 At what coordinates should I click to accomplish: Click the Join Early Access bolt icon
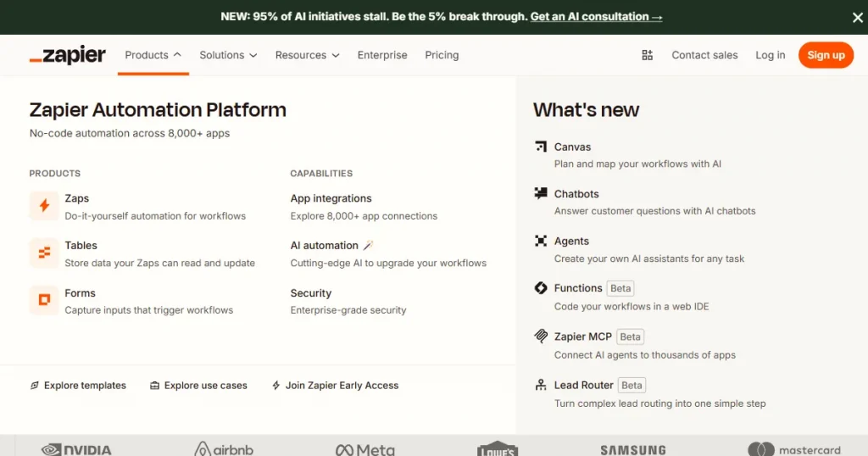pyautogui.click(x=275, y=385)
